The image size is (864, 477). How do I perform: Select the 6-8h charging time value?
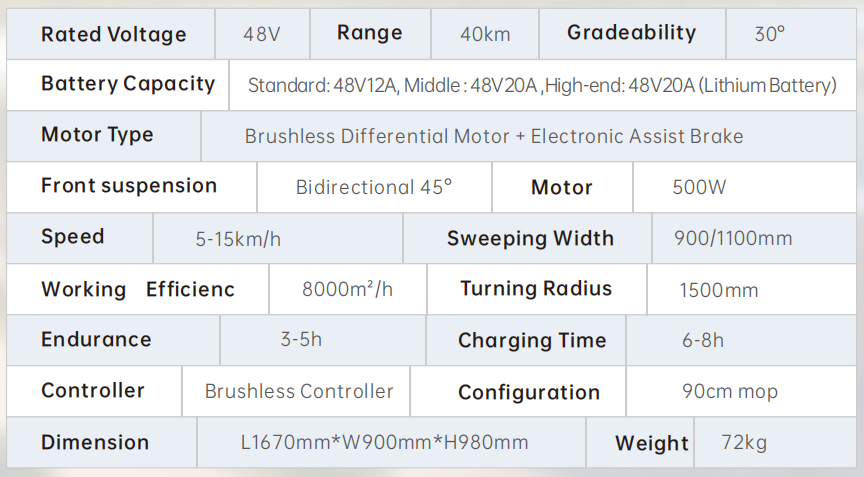[703, 340]
